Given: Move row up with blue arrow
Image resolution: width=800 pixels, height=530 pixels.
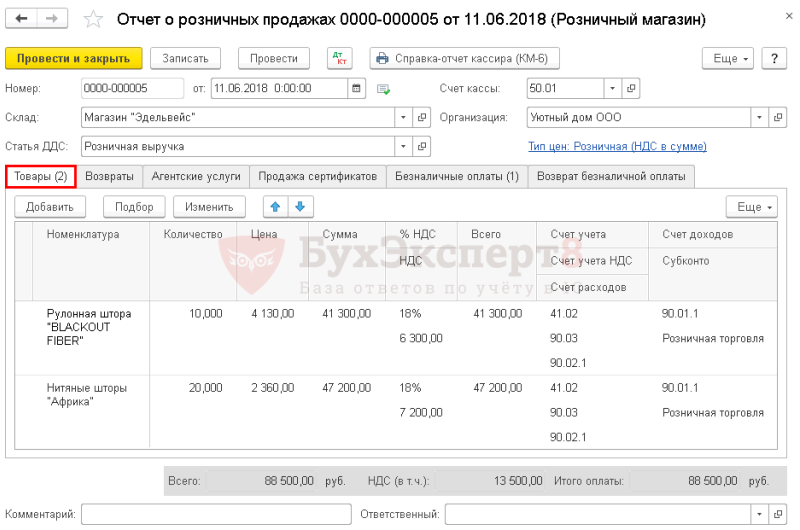Looking at the screenshot, I should [x=276, y=207].
